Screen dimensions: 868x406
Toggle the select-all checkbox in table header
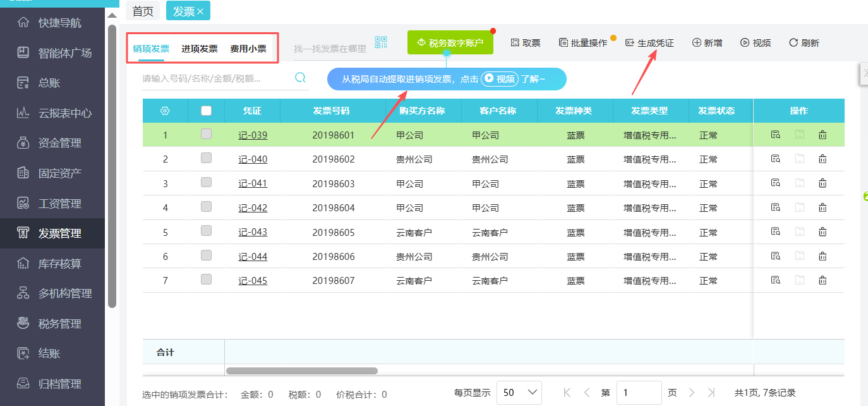point(205,110)
